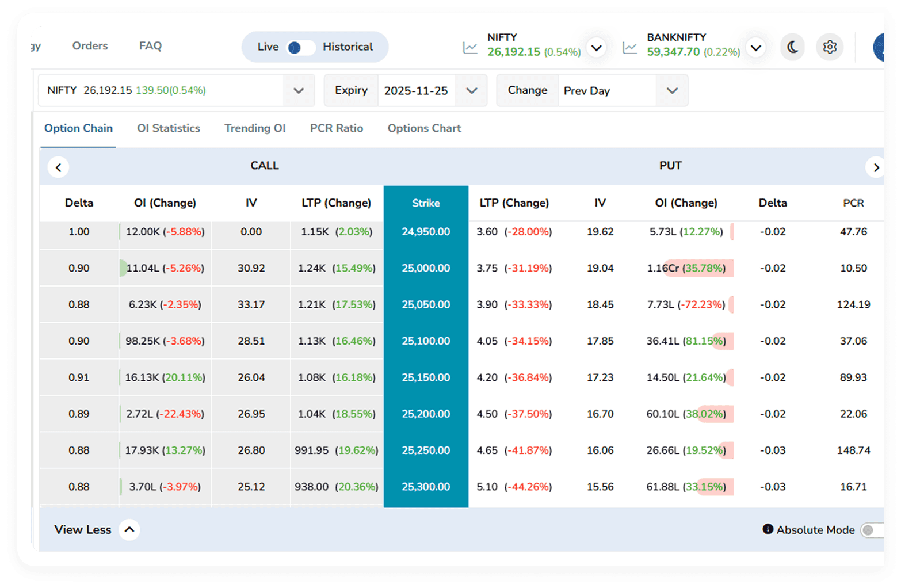Enable the Absolute Mode switch
Viewport: 901px width, 588px height.
point(871,530)
